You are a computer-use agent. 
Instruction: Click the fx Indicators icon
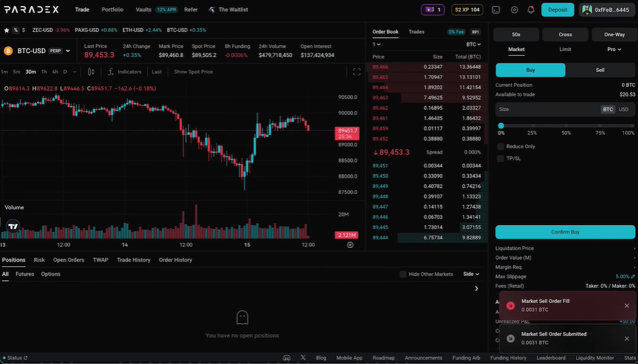pos(111,72)
